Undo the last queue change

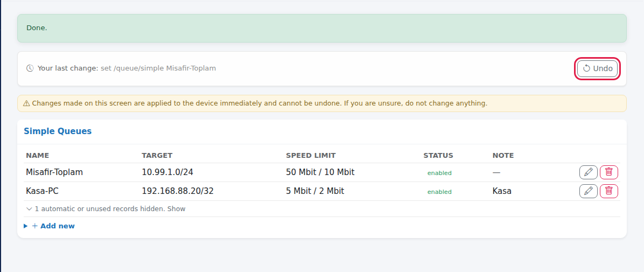click(x=597, y=68)
